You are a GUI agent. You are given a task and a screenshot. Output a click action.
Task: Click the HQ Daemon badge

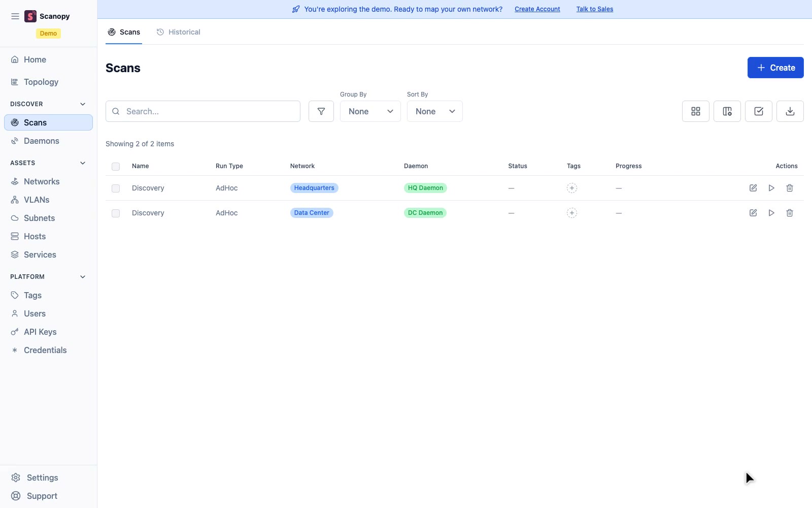(x=425, y=188)
